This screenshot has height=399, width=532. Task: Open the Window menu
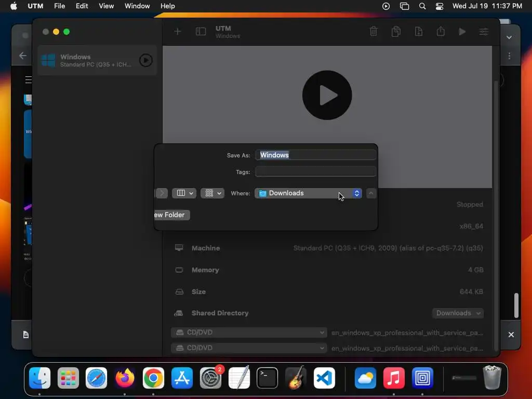[137, 6]
